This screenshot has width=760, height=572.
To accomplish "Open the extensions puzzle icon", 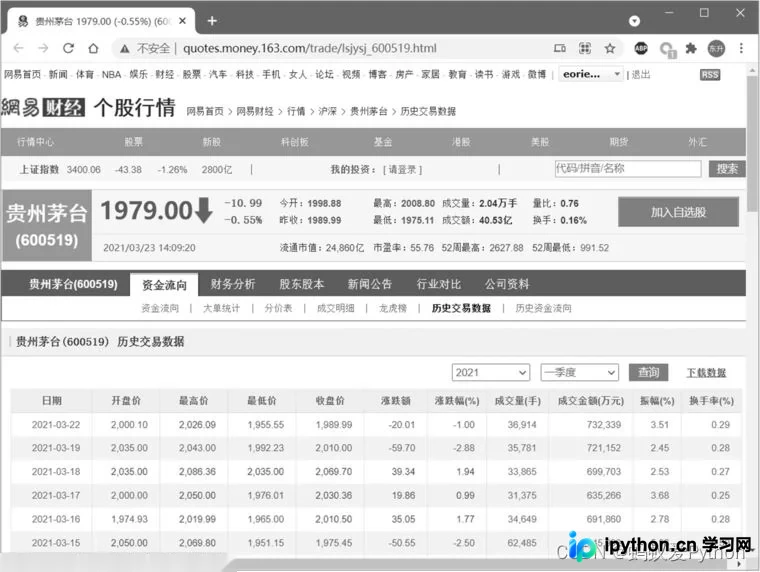I will [x=691, y=48].
